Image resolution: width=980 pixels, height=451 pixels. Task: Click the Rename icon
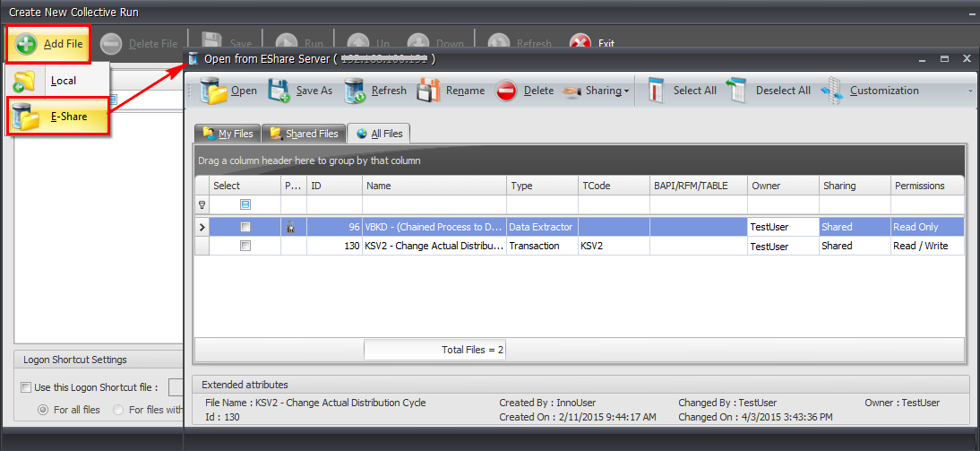429,91
